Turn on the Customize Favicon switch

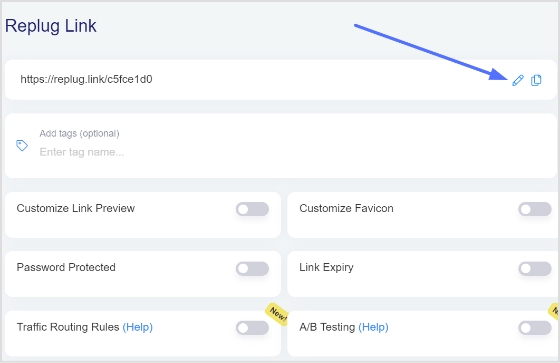pyautogui.click(x=535, y=209)
